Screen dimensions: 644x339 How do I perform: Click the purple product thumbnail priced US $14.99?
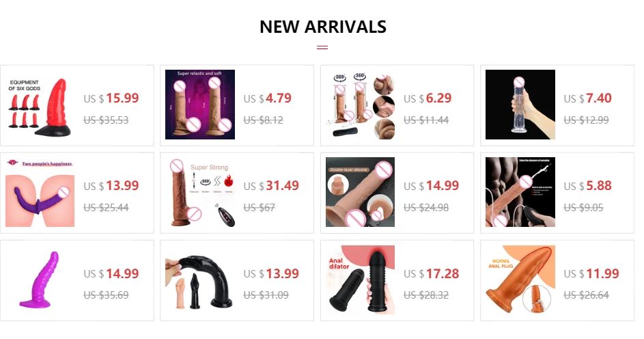coord(40,280)
